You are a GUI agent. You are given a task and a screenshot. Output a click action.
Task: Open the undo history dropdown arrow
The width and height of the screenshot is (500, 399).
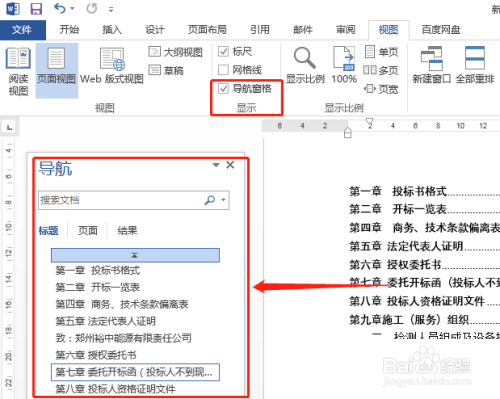tap(72, 9)
